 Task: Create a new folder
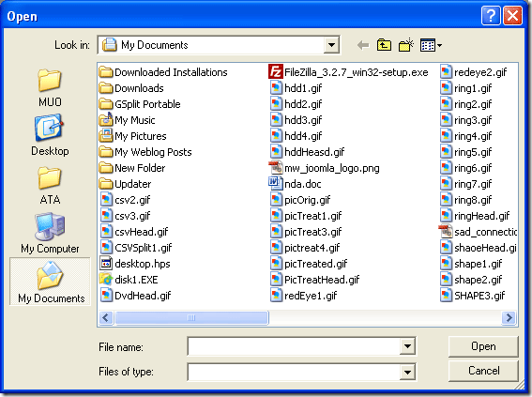(405, 45)
